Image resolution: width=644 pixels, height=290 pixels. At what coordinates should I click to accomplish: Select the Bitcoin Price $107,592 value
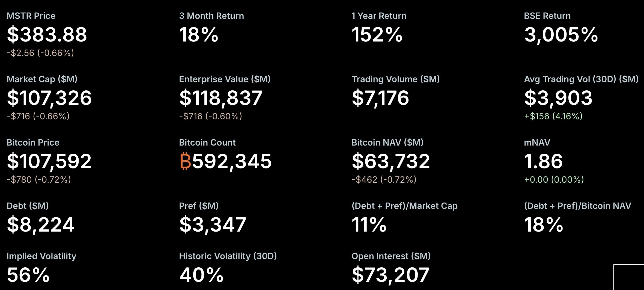point(49,162)
